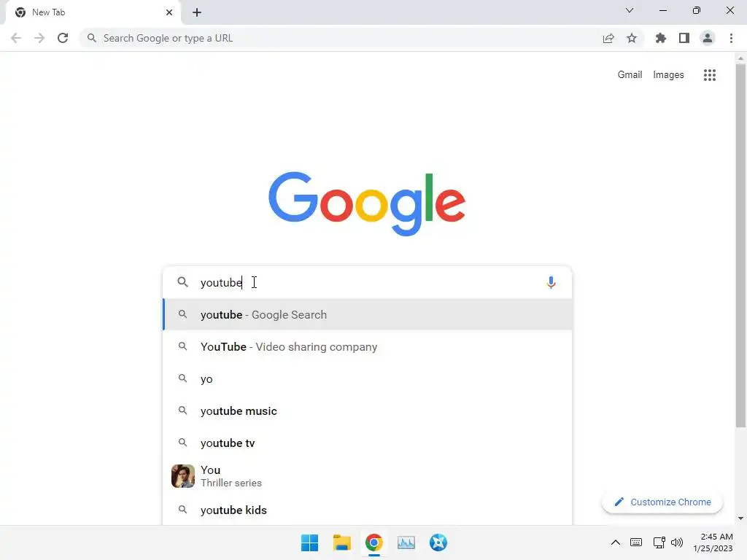Click the page vertical scrollbar thumb
This screenshot has width=747, height=560.
740,245
